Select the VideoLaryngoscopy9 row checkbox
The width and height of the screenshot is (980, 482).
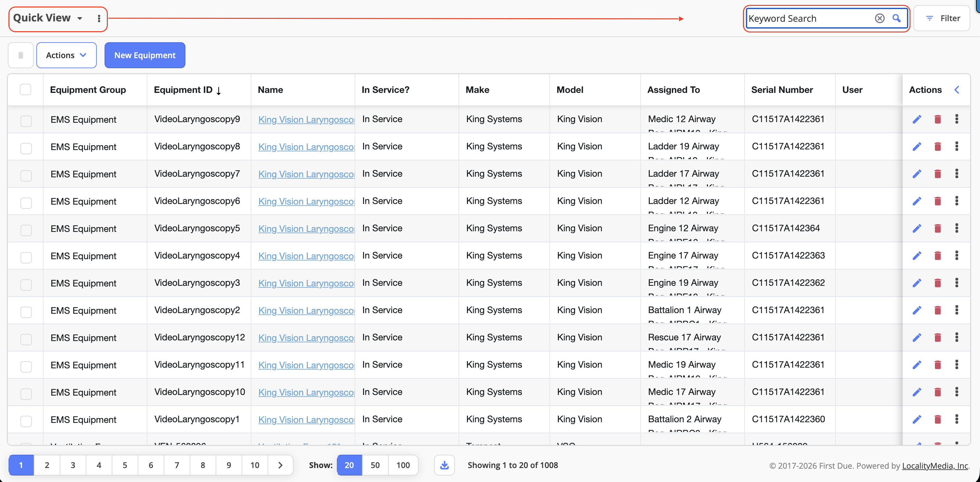[x=26, y=121]
